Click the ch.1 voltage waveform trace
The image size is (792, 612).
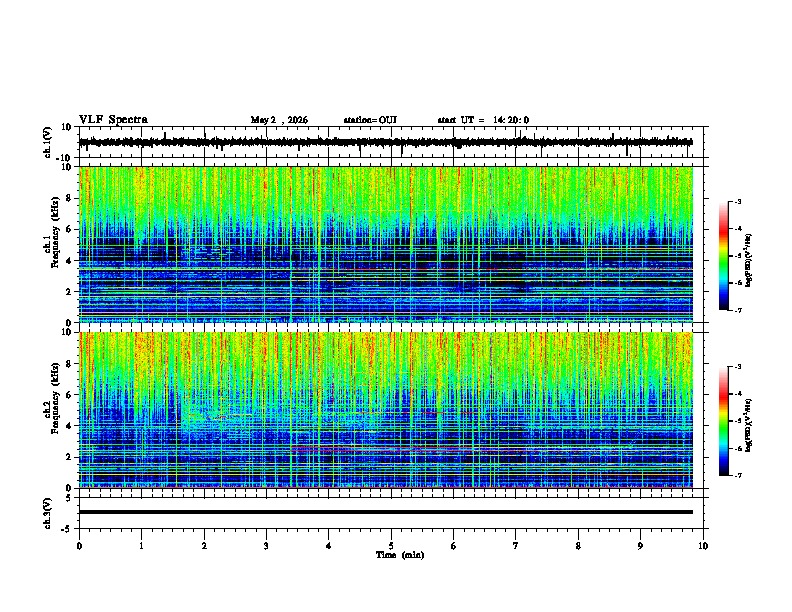385,142
